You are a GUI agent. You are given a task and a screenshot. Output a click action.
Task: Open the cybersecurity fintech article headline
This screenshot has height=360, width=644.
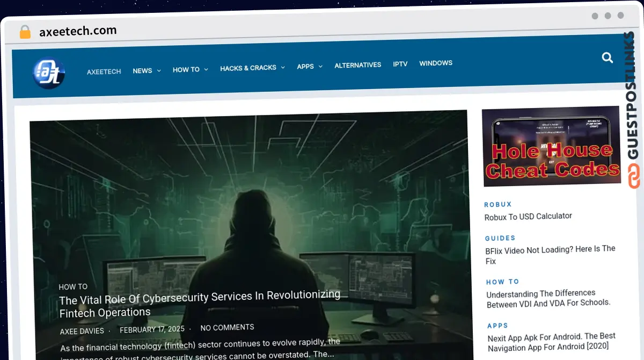click(200, 305)
